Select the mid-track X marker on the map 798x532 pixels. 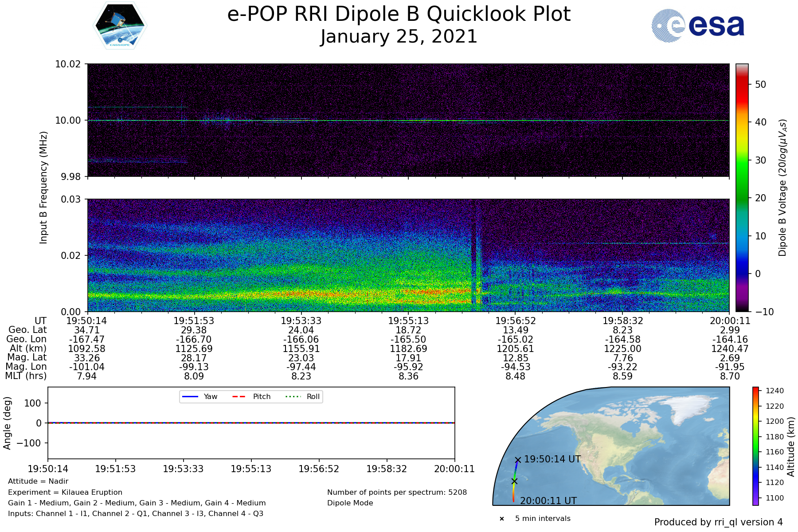514,481
